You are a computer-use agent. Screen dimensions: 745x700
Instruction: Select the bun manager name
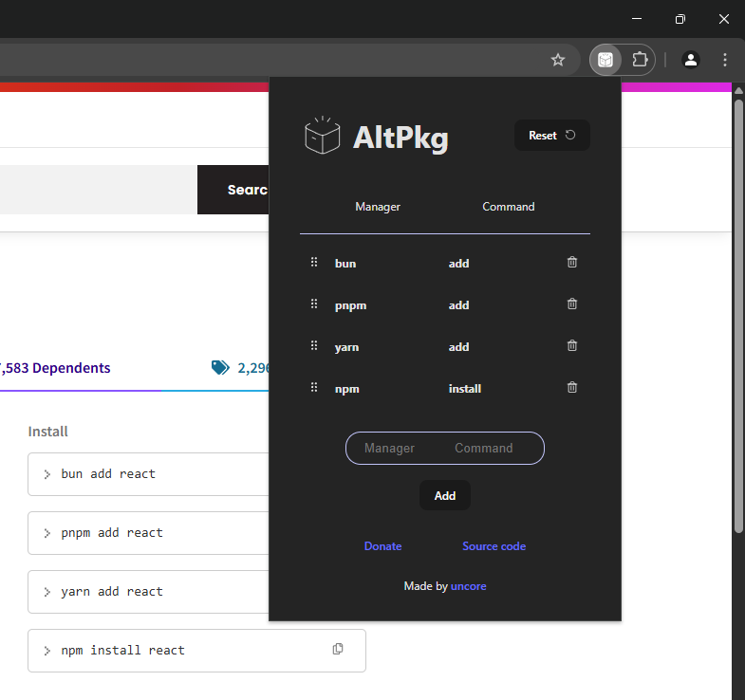point(345,264)
